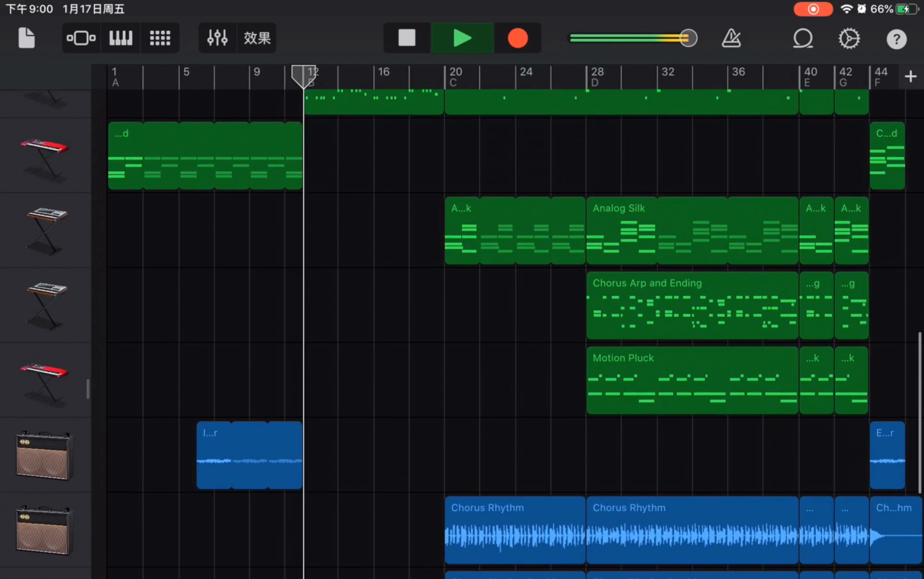Toggle the metronome icon
This screenshot has width=924, height=579.
point(731,38)
